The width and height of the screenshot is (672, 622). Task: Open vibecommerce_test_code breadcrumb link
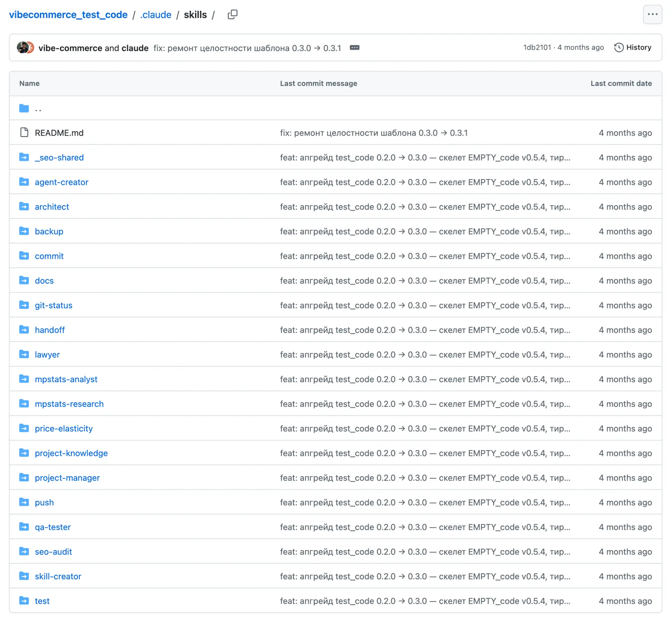68,15
